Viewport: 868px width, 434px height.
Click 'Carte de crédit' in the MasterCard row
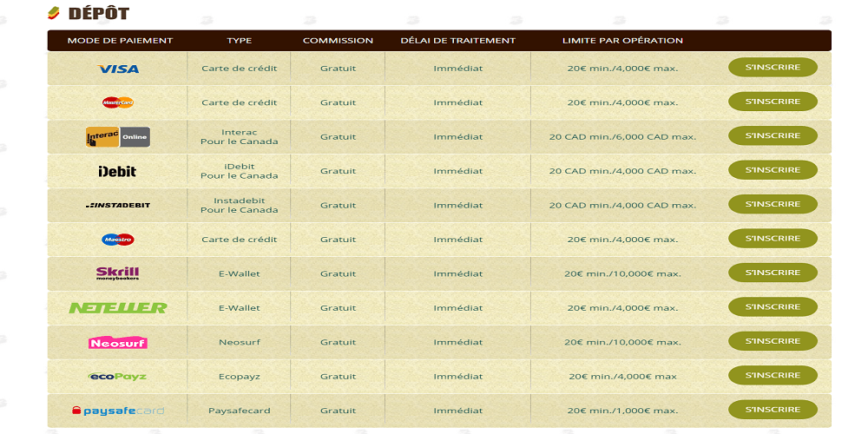coord(240,102)
